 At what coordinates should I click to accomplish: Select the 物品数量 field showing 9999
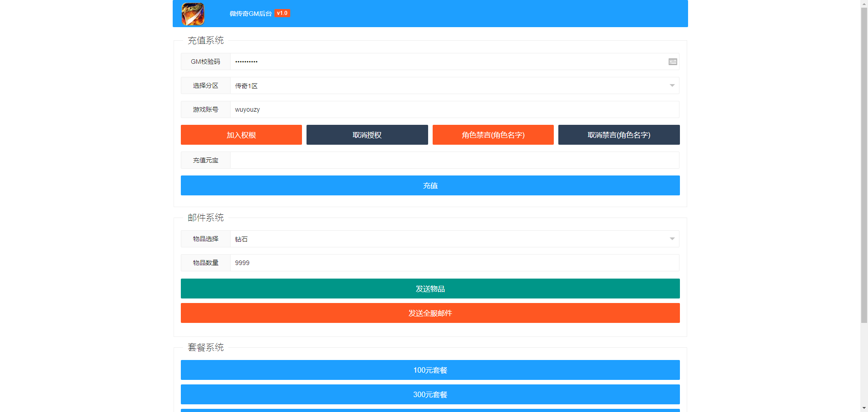coord(455,263)
